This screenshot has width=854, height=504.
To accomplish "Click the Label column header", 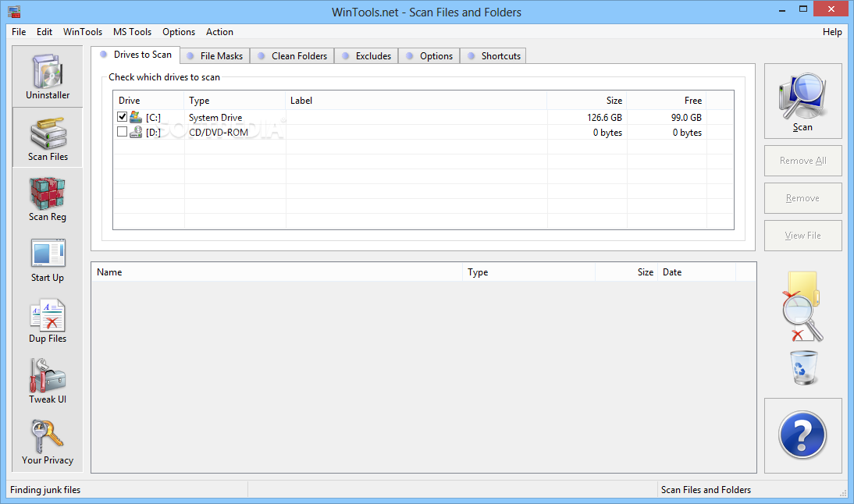I will 416,100.
